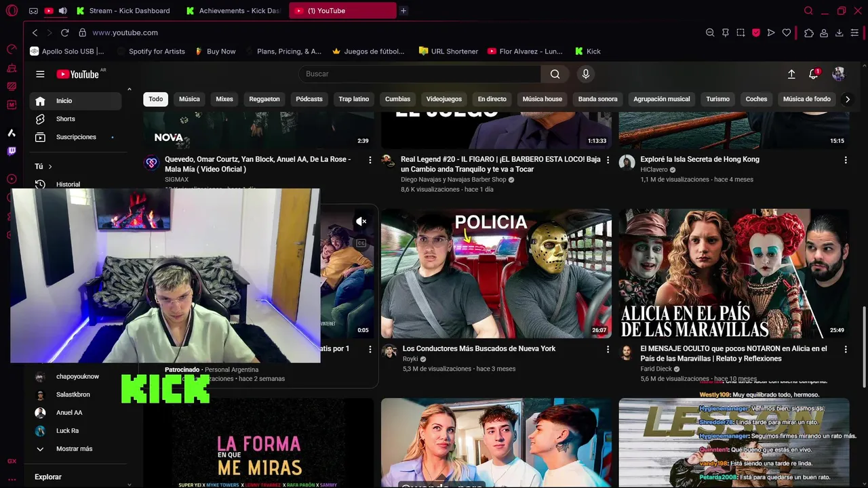Open the YouTube hamburger guide menu
The image size is (868, 488).
pos(40,74)
